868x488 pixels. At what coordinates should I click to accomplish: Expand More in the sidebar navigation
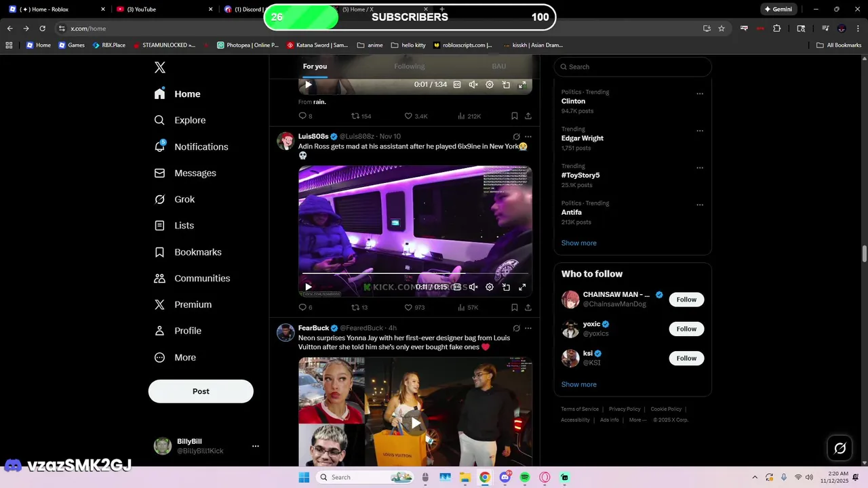[175, 357]
